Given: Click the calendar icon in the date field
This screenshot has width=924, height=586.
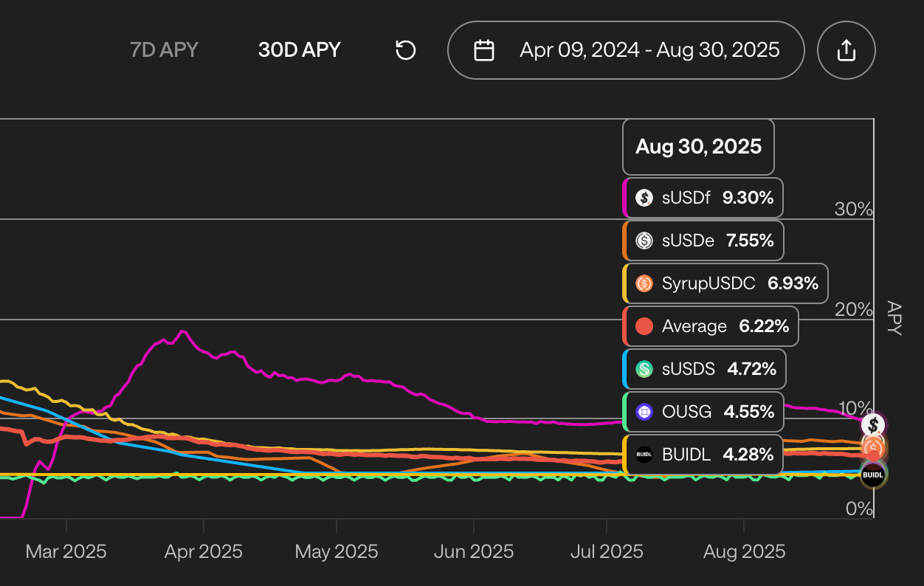Looking at the screenshot, I should (x=484, y=50).
